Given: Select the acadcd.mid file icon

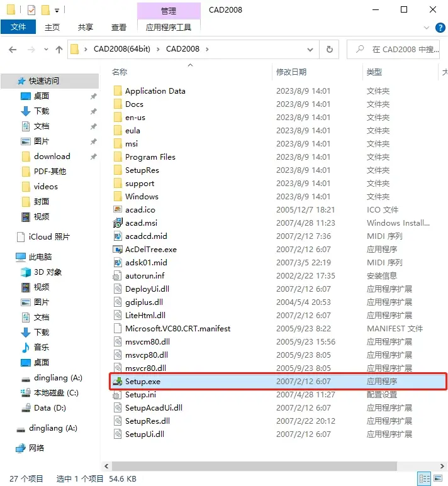Looking at the screenshot, I should [118, 236].
